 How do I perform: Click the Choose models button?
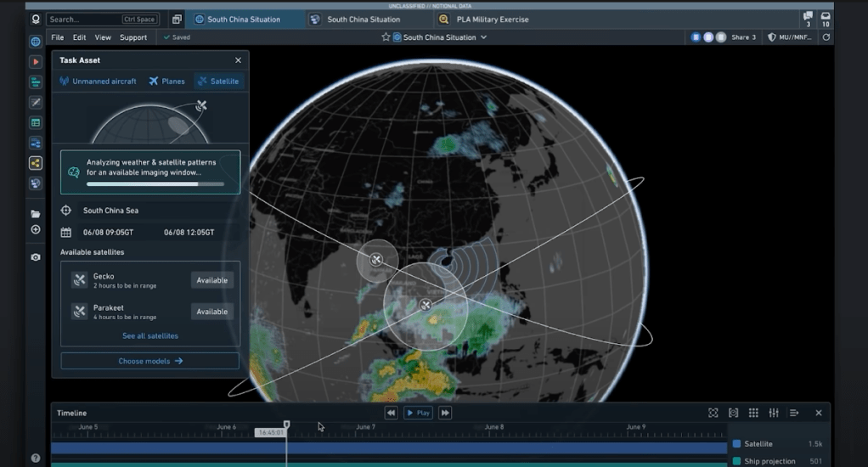coord(149,361)
